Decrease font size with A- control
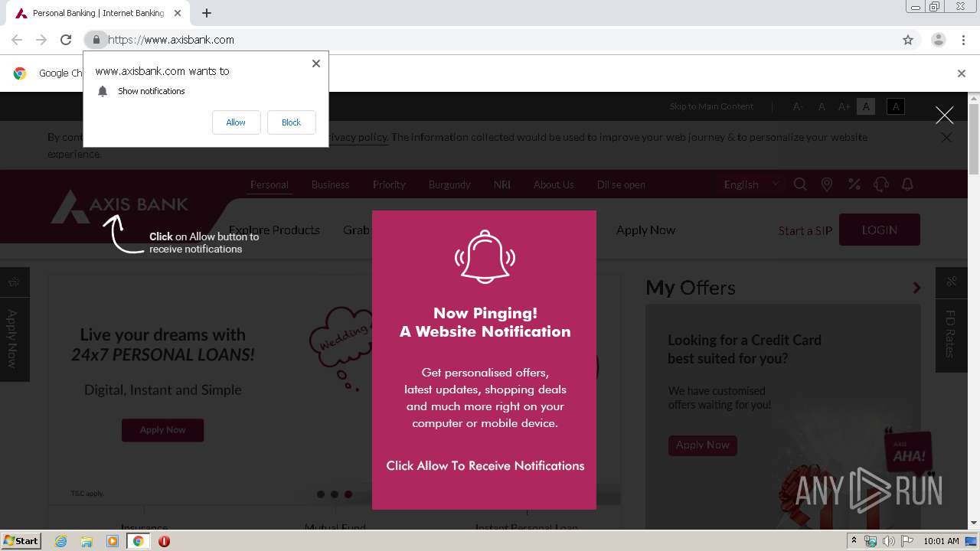Image resolution: width=980 pixels, height=551 pixels. pos(798,106)
